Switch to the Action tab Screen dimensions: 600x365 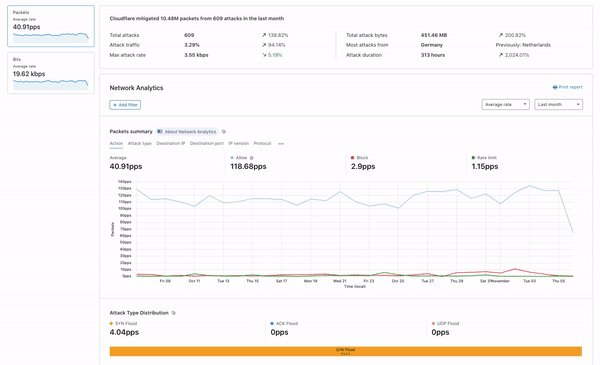pos(116,143)
